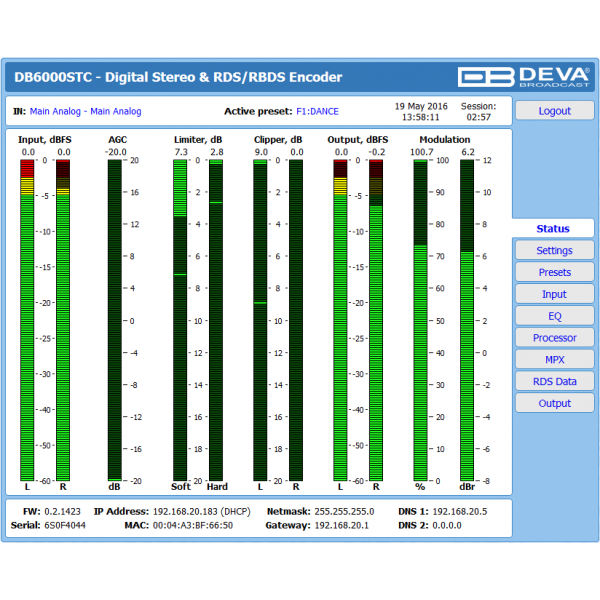This screenshot has height=600, width=600.
Task: Click the Input, dBFS heading
Action: click(45, 140)
